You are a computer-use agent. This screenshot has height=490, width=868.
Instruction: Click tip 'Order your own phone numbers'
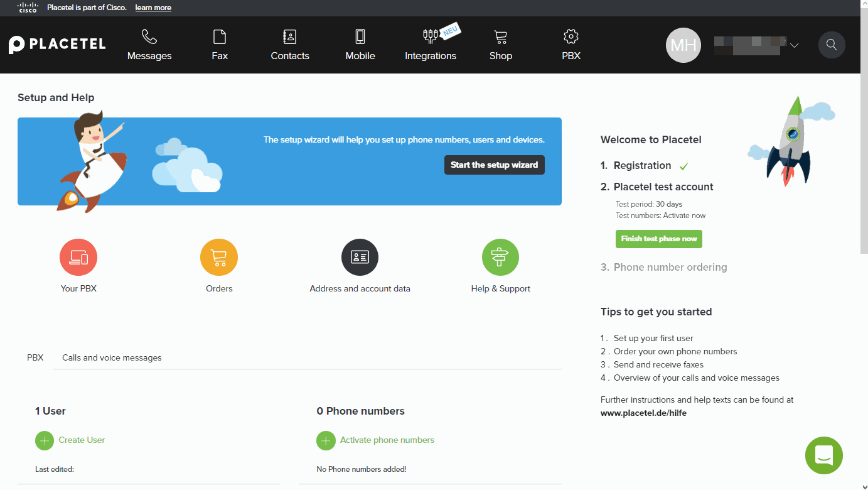pyautogui.click(x=675, y=351)
